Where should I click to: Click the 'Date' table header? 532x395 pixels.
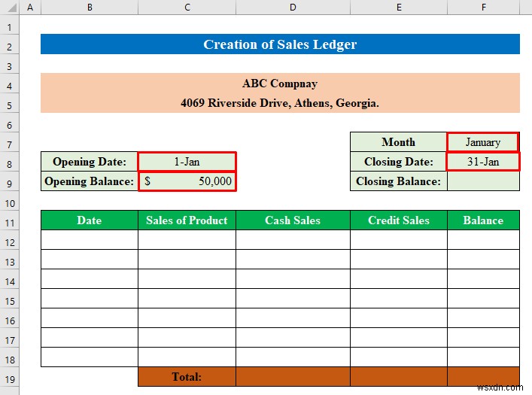[90, 220]
